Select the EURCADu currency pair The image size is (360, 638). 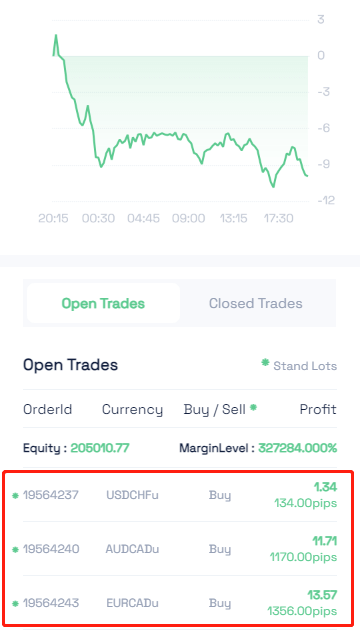132,603
